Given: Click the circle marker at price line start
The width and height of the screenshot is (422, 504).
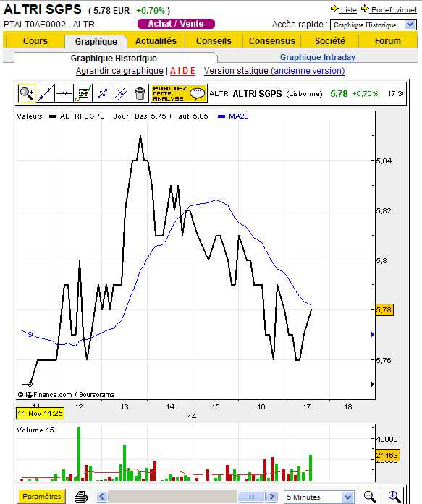Looking at the screenshot, I should [30, 384].
